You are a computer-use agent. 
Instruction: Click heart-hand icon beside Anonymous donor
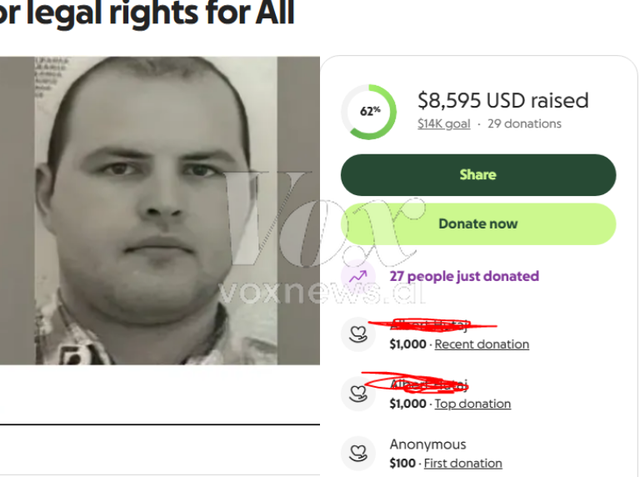click(x=358, y=453)
